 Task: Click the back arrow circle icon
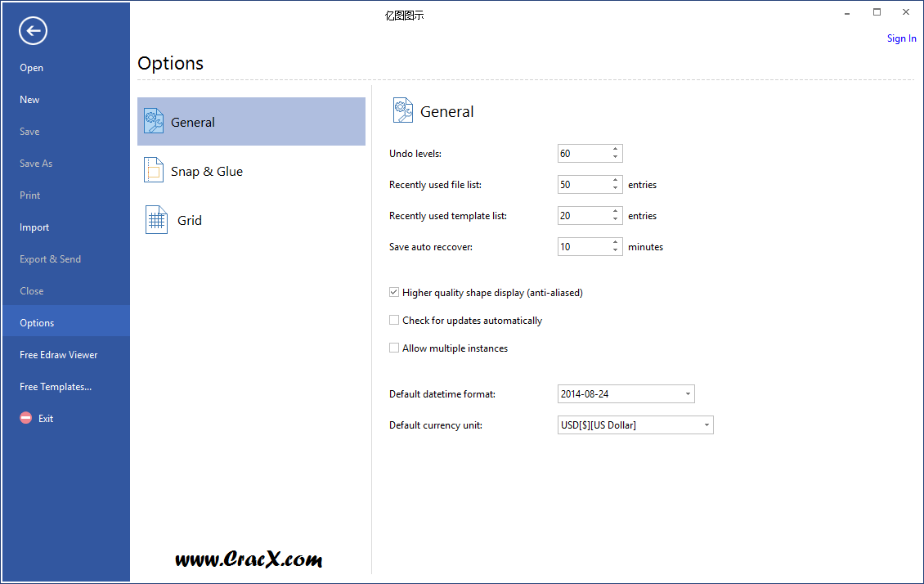[x=34, y=31]
